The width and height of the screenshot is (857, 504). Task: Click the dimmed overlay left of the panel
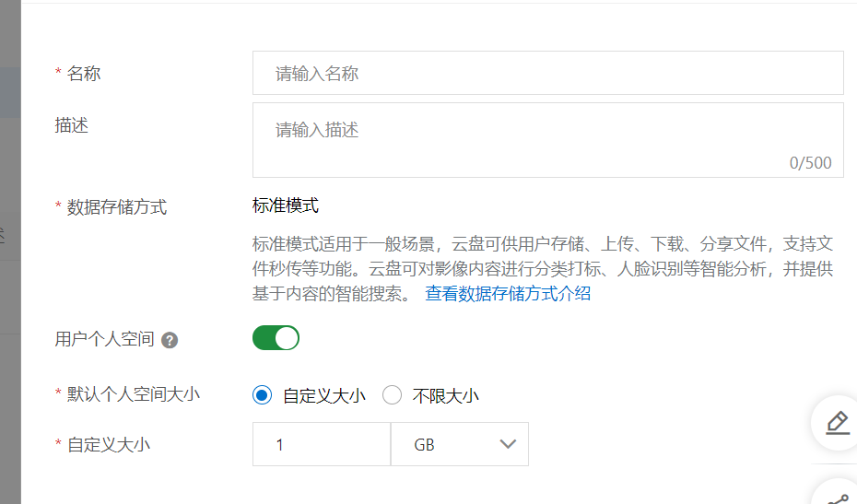point(10,276)
